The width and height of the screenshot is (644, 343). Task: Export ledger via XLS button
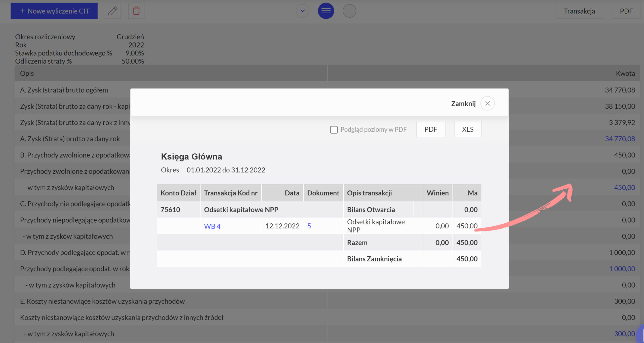[467, 129]
